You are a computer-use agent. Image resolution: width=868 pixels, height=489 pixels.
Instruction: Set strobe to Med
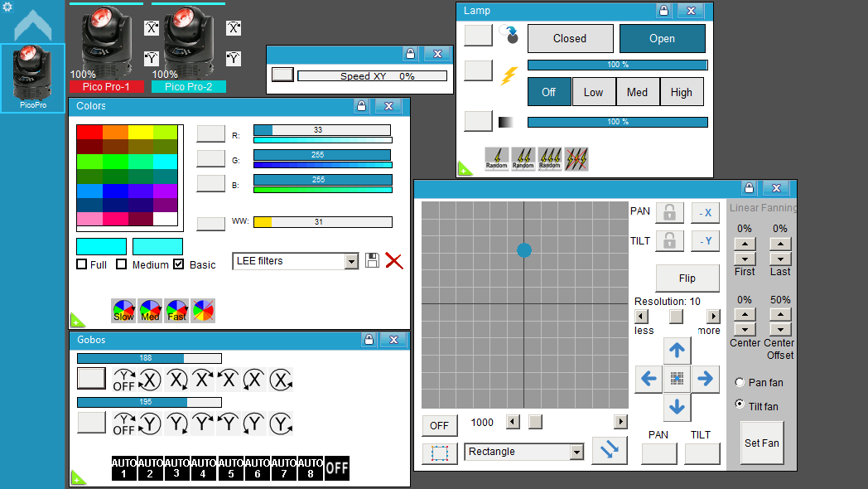[637, 92]
